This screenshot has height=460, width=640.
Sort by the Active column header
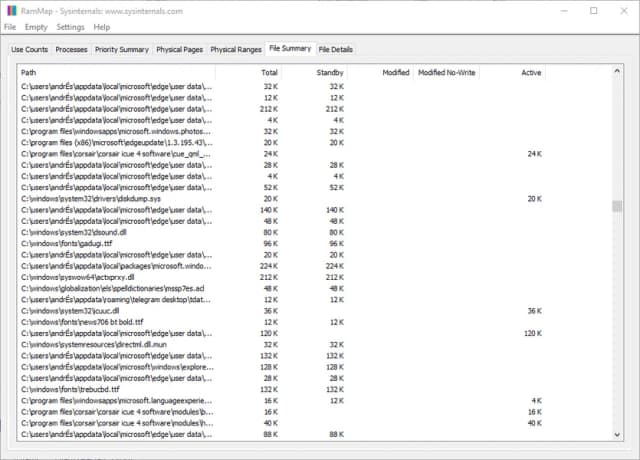pyautogui.click(x=513, y=73)
